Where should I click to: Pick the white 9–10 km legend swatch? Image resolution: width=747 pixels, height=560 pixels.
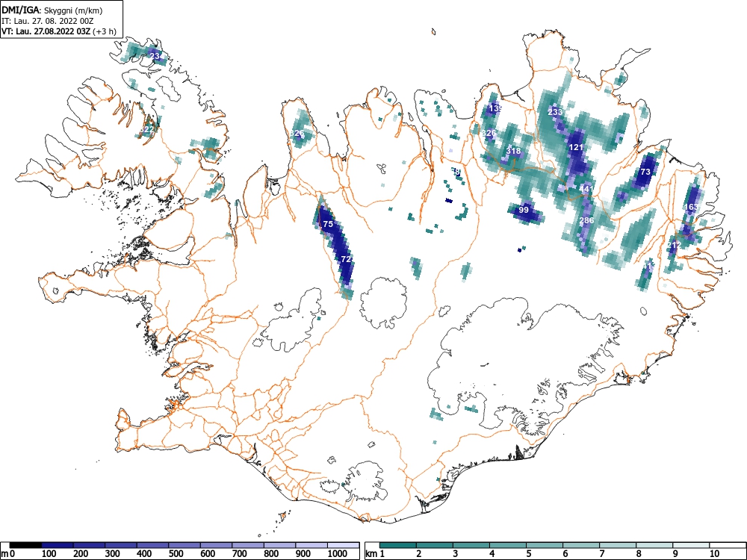click(691, 545)
